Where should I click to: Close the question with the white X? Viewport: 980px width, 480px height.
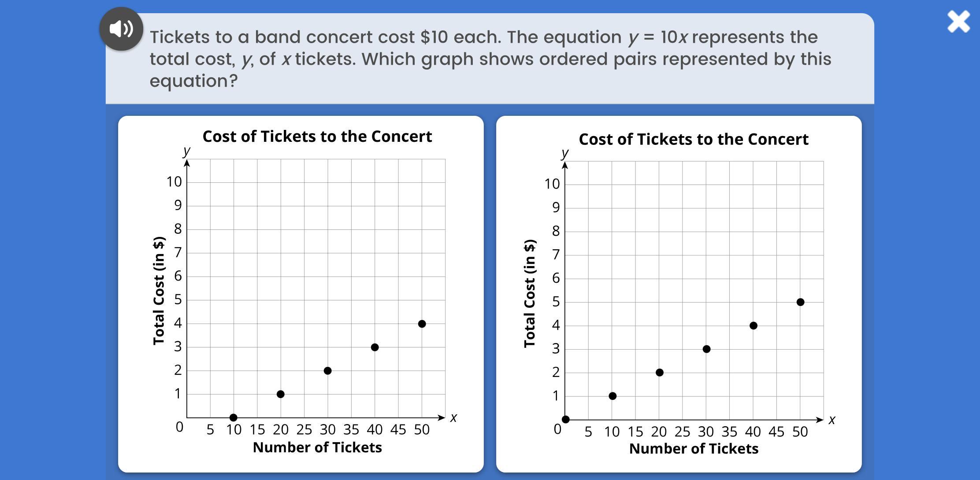tap(959, 22)
